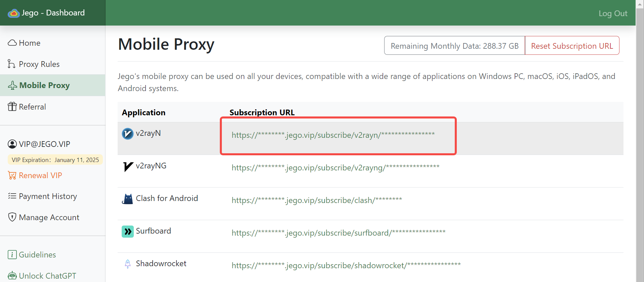Screen dimensions: 644x282
Task: Click the Mobile Proxy airplane icon
Action: pyautogui.click(x=12, y=85)
